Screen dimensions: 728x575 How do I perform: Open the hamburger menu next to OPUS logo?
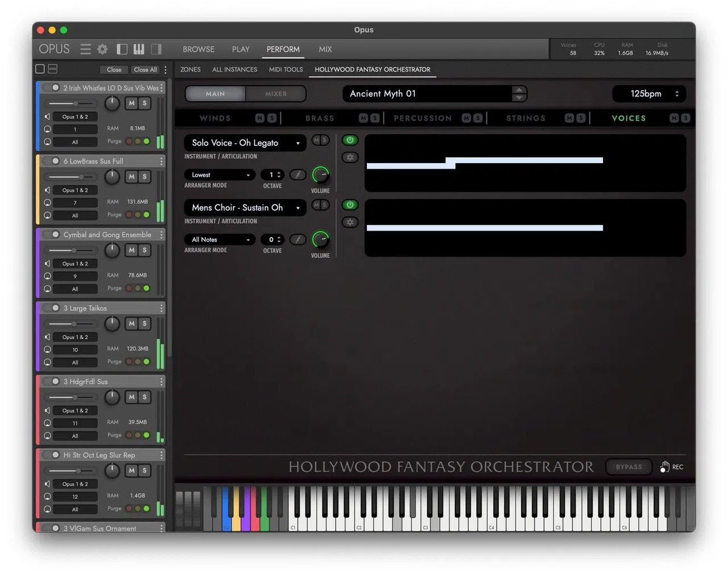tap(85, 49)
